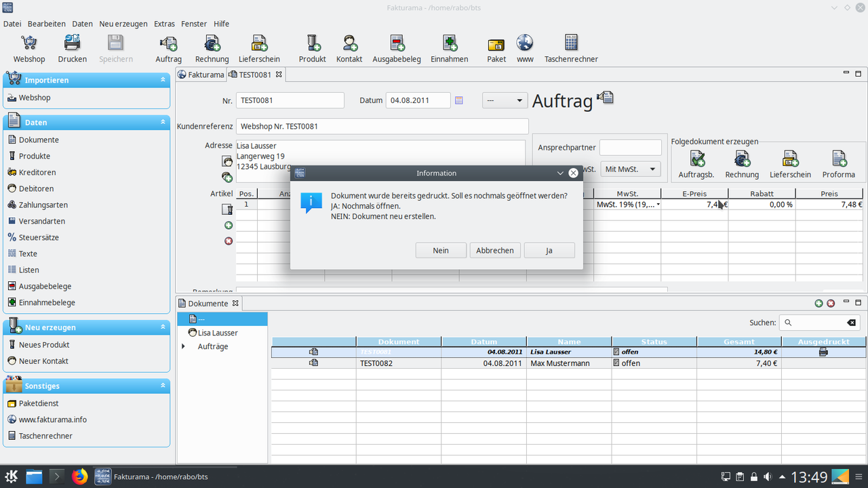Open www.fakturama.info link in sidebar
Viewport: 868px width, 488px height.
[53, 420]
